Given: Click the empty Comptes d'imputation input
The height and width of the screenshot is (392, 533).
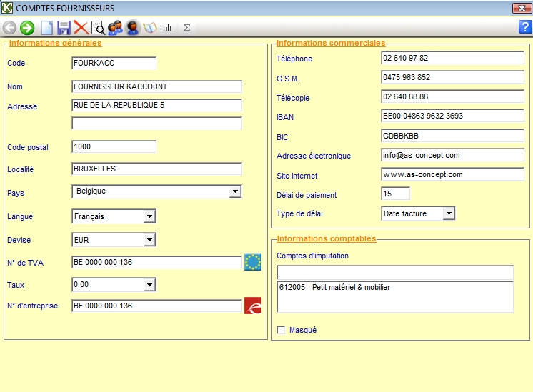Looking at the screenshot, I should tap(395, 273).
